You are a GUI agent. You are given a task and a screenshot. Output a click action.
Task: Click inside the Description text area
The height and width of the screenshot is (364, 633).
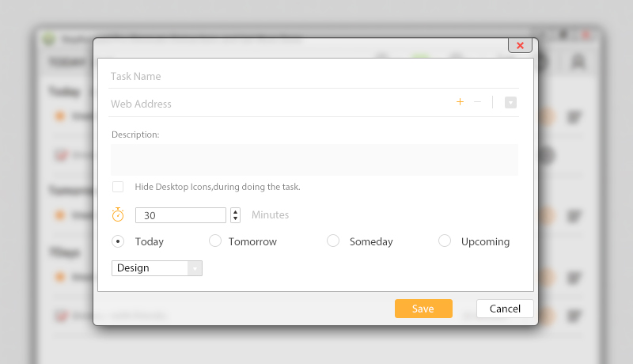(x=314, y=159)
